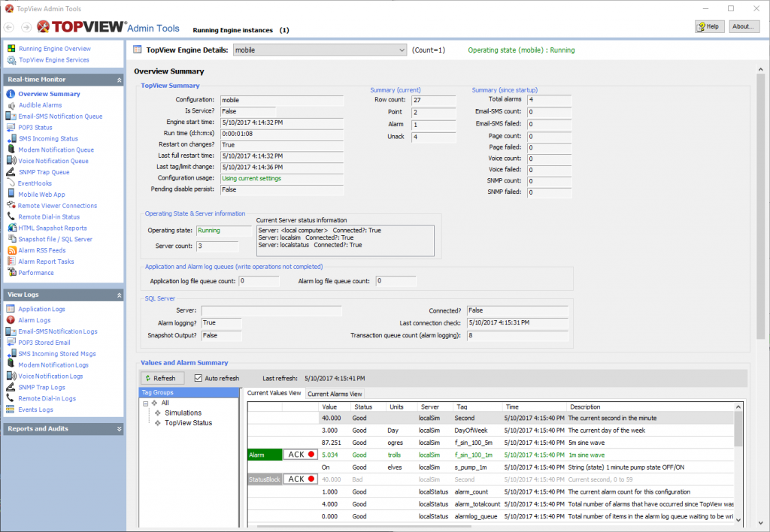Open the Performance monitor icon

coord(12,272)
